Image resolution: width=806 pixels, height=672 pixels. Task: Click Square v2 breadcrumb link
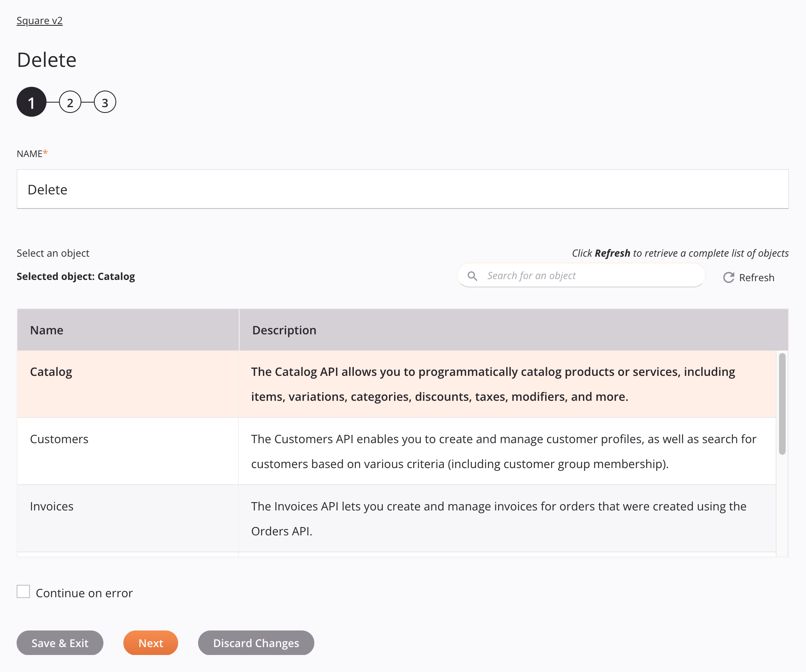coord(39,20)
